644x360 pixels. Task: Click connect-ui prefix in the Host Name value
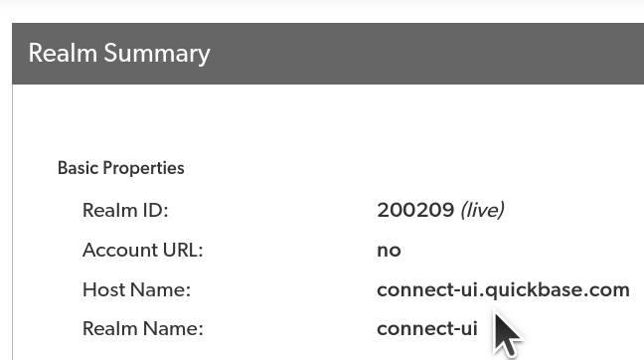(427, 290)
